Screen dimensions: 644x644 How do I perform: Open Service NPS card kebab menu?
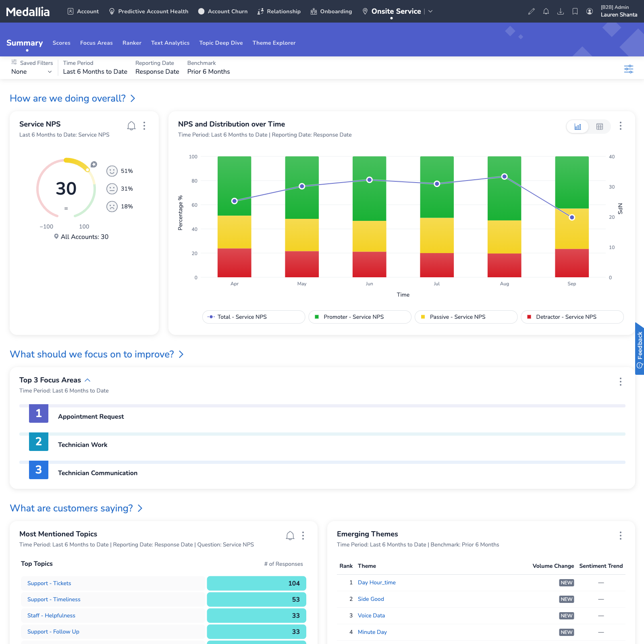point(144,126)
